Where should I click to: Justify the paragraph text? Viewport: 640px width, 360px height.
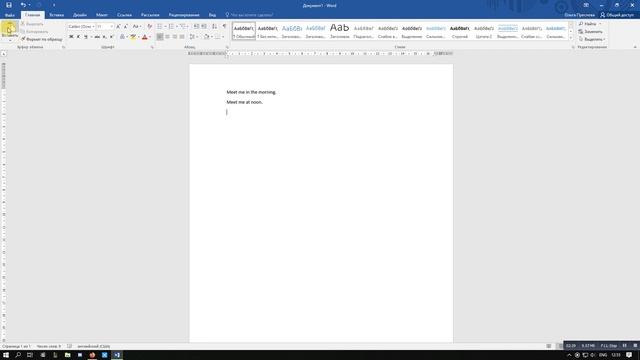(x=182, y=37)
